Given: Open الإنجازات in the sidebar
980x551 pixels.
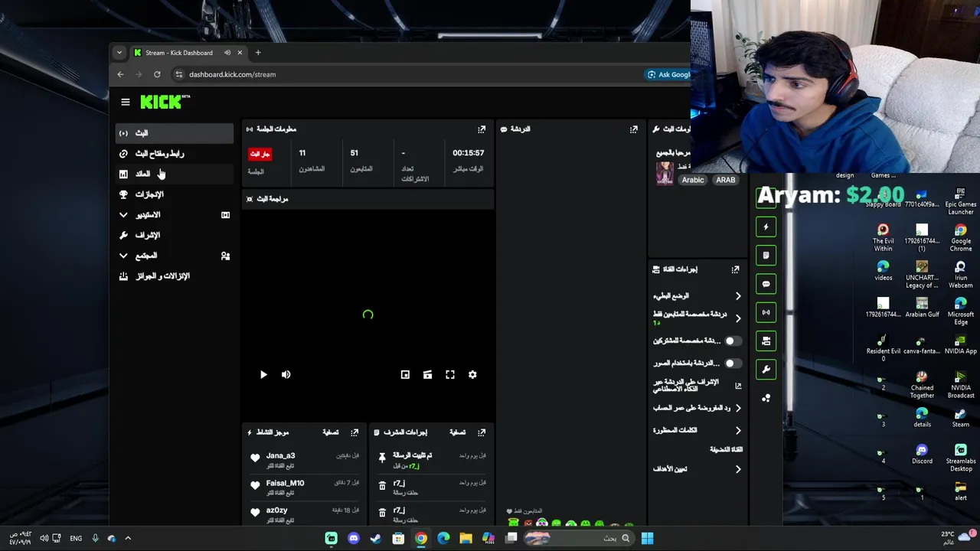Looking at the screenshot, I should (x=175, y=194).
